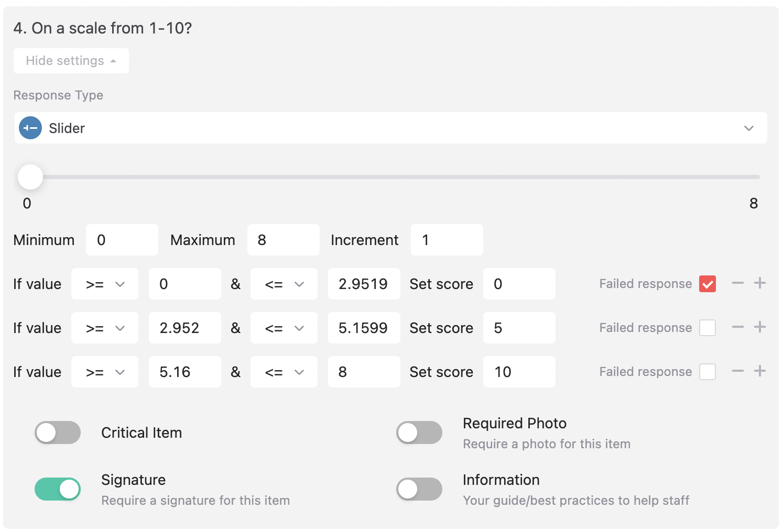Click the Maximum input field
783x532 pixels.
[284, 240]
